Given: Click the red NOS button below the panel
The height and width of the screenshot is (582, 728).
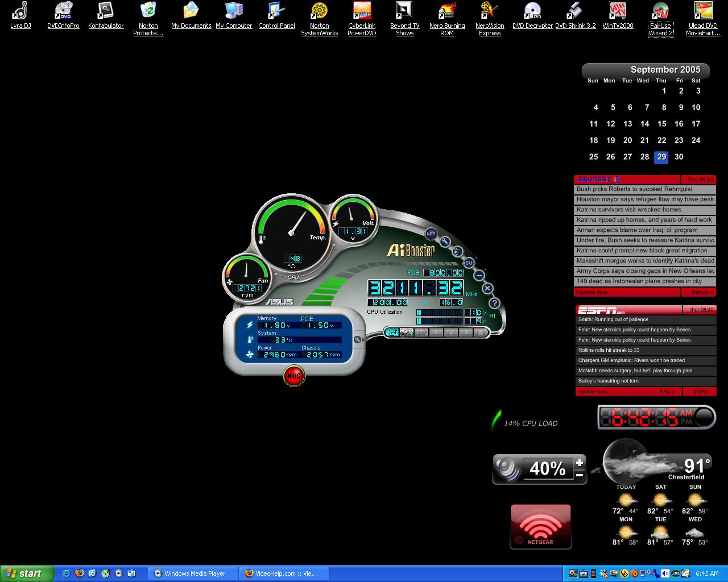Looking at the screenshot, I should point(293,376).
